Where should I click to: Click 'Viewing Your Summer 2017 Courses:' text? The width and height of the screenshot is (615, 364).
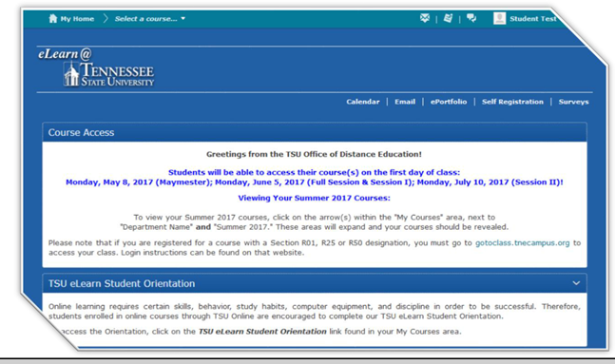[x=315, y=198]
